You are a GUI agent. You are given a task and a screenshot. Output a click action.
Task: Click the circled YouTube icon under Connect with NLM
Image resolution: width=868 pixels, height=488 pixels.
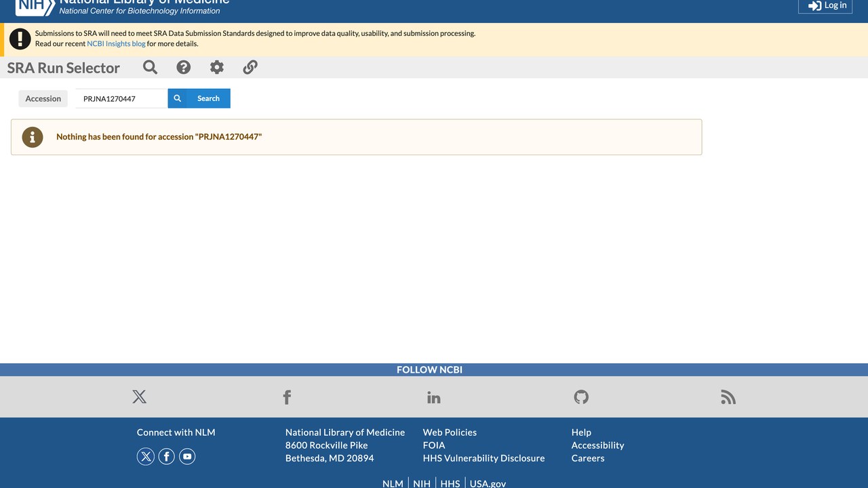(x=187, y=457)
